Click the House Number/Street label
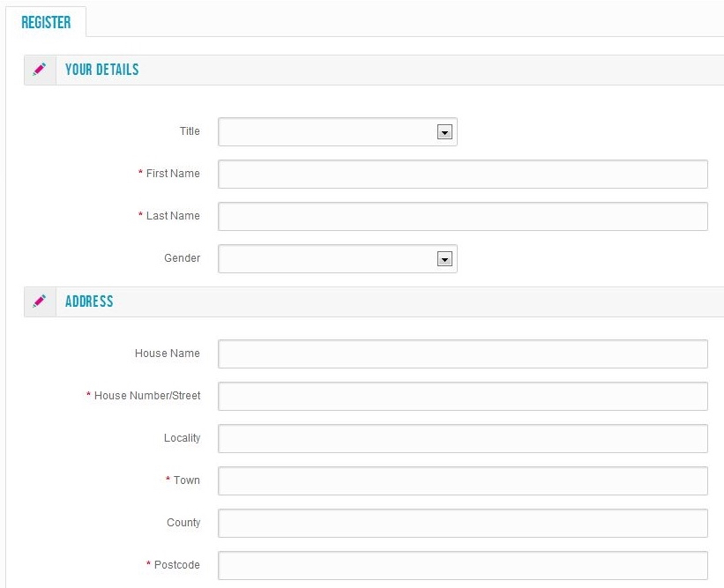Image resolution: width=724 pixels, height=588 pixels. (147, 396)
